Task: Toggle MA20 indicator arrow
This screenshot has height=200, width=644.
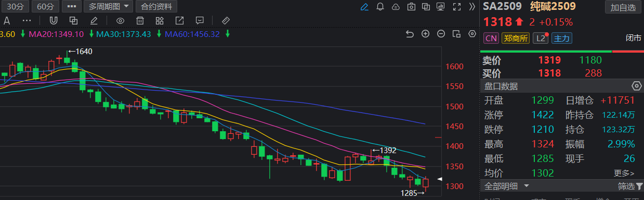Action: click(x=91, y=34)
